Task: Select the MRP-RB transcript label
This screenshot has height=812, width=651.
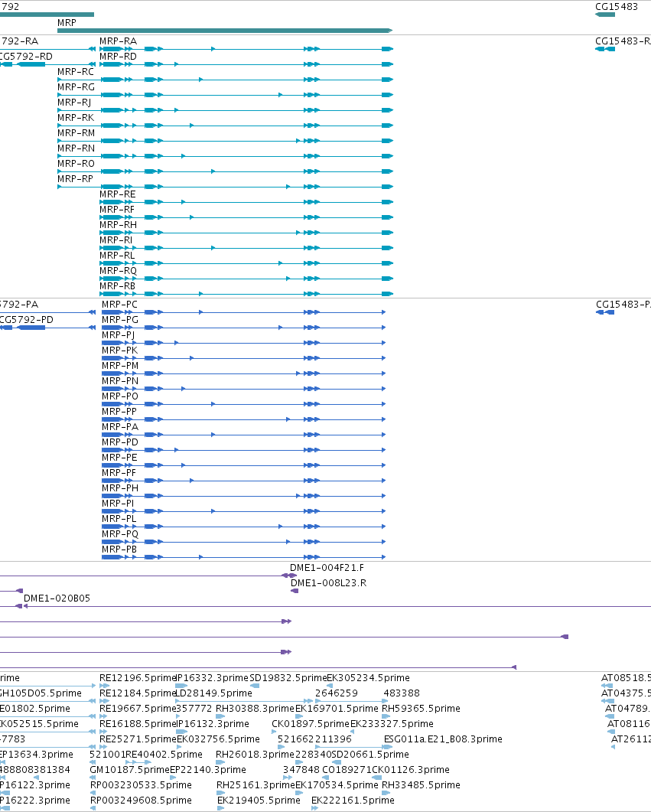Action: [118, 286]
